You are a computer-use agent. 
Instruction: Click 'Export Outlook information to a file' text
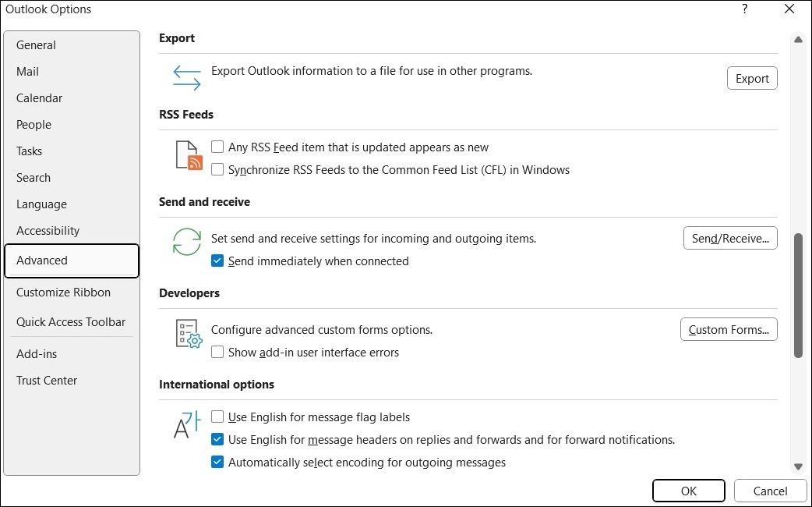371,71
